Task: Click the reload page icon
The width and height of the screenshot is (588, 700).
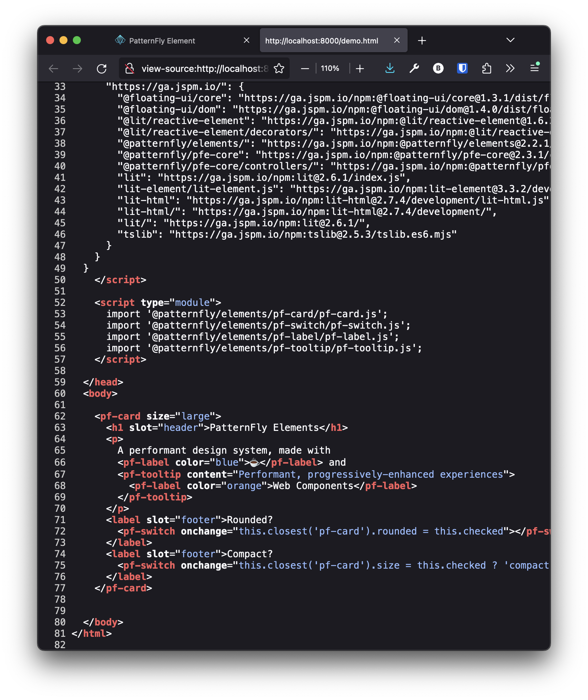Action: pos(102,69)
